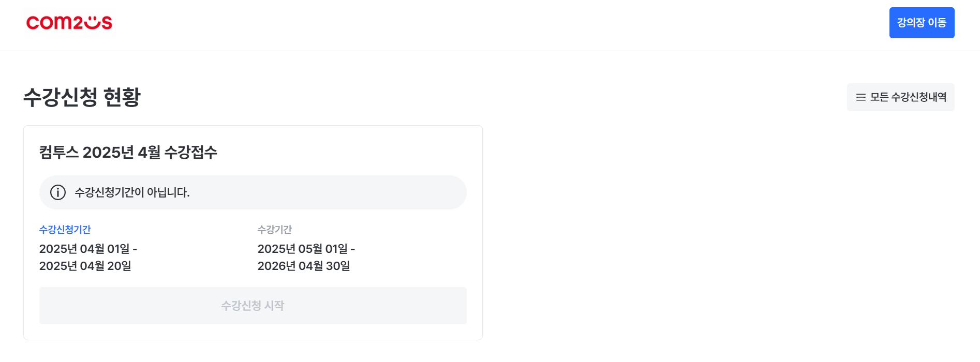Select the gray 수강기간 label
This screenshot has height=362, width=980.
click(275, 230)
